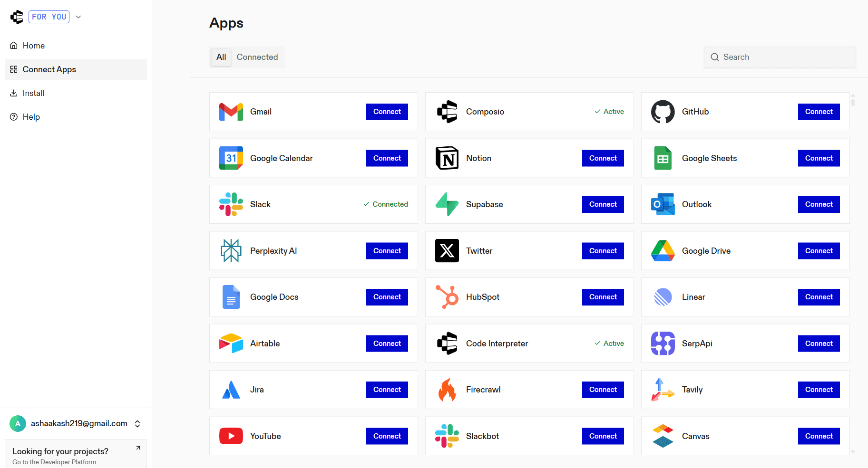Click the Code Interpreter Active status
The width and height of the screenshot is (868, 468).
[609, 344]
